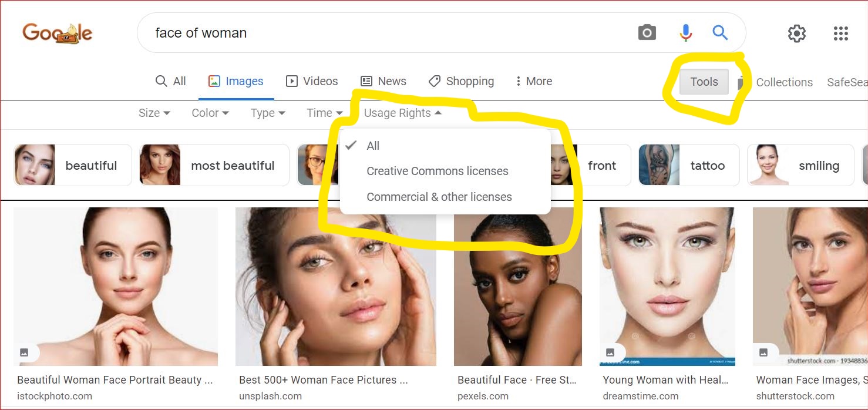Viewport: 868px width, 410px height.
Task: Open the Collections link
Action: tap(783, 83)
